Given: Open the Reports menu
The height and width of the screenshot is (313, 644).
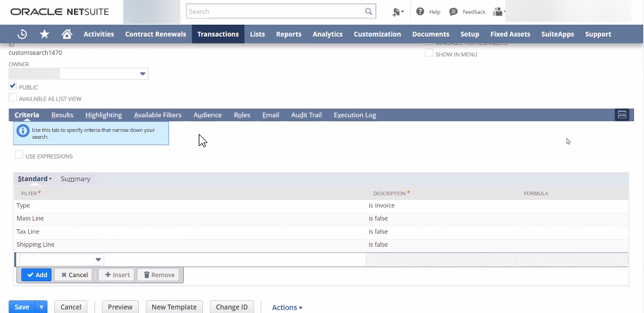Looking at the screenshot, I should 289,34.
